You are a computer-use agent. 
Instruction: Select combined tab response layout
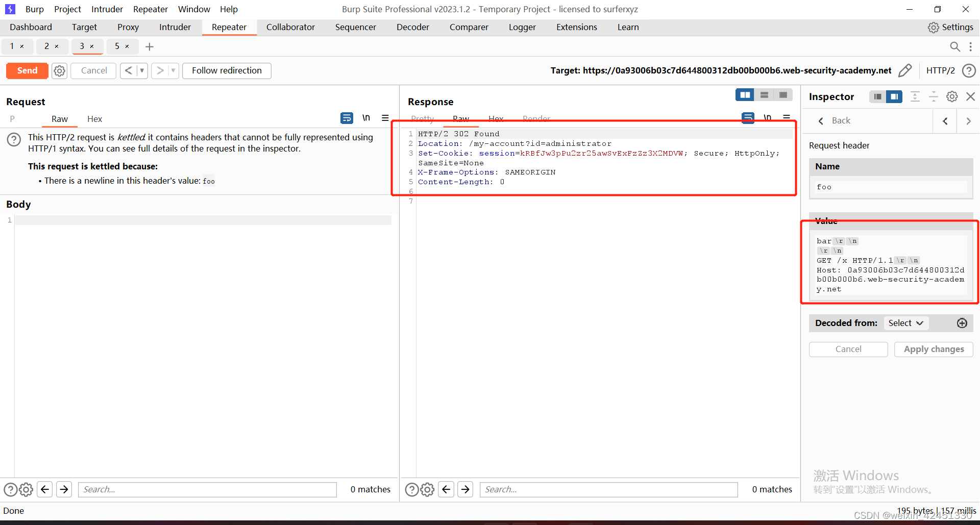click(x=783, y=95)
